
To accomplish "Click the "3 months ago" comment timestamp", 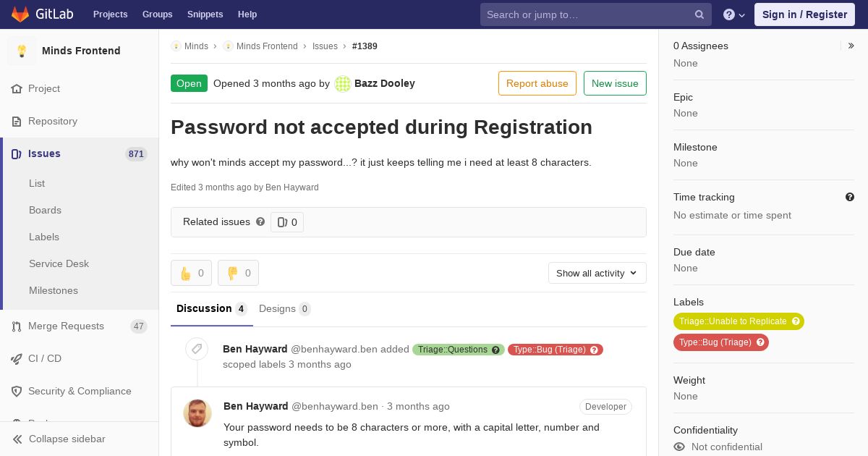I will pos(418,406).
